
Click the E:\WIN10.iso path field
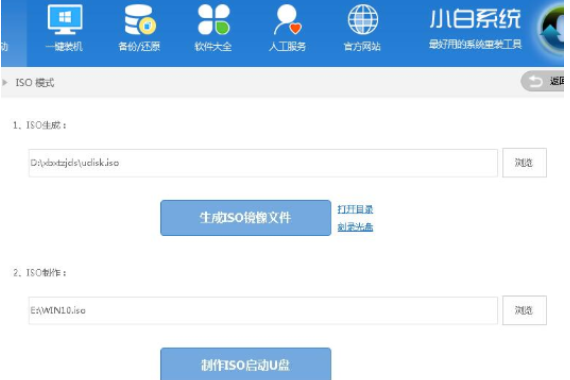click(x=263, y=311)
